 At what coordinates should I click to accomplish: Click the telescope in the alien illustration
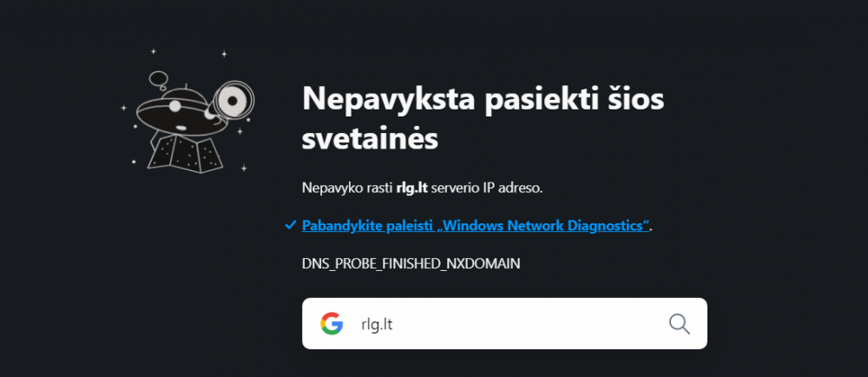coord(232,103)
